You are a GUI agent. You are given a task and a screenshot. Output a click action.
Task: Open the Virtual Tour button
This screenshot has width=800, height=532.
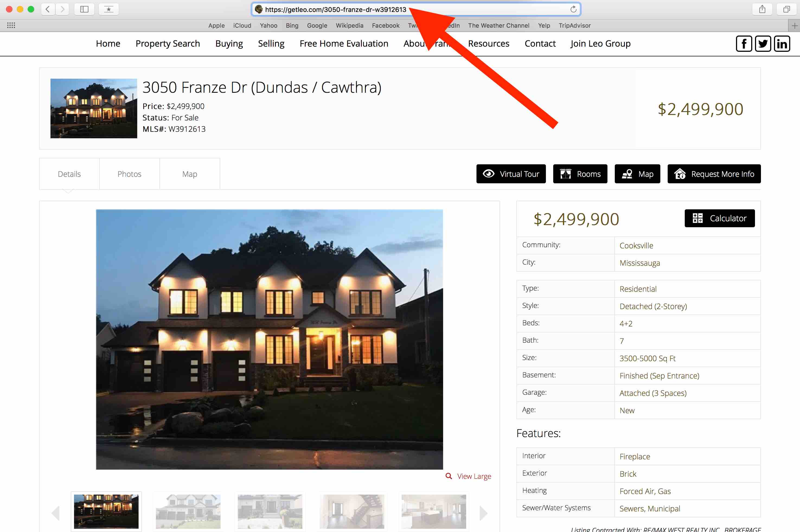[x=511, y=174]
